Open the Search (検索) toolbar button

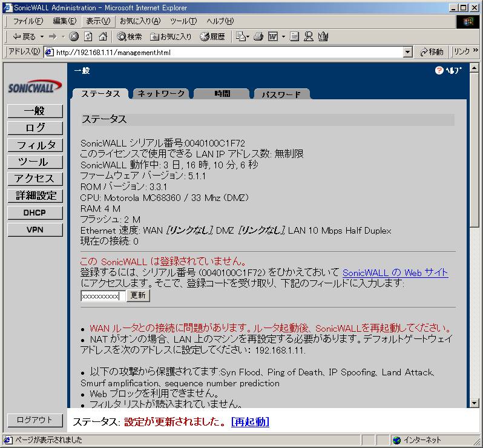pyautogui.click(x=130, y=37)
